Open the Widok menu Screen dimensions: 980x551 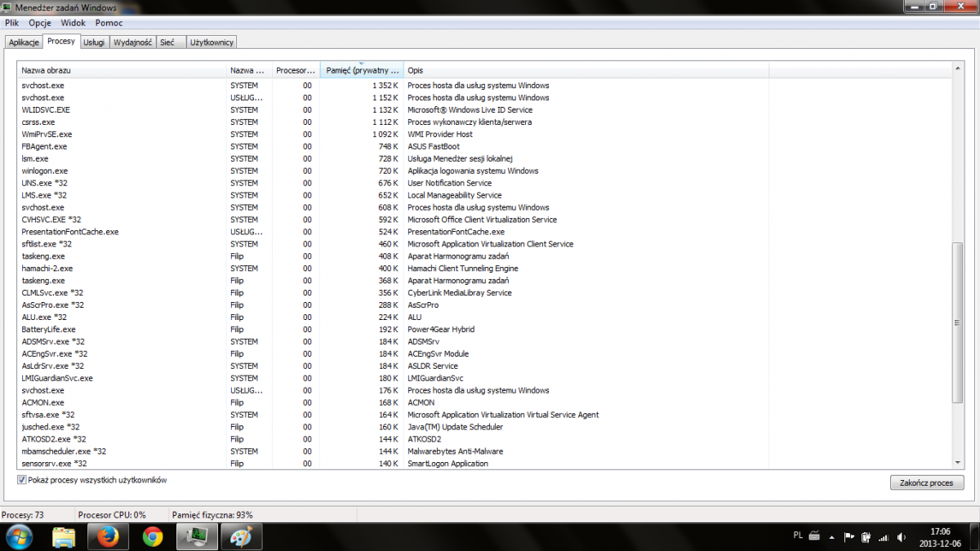(x=73, y=23)
